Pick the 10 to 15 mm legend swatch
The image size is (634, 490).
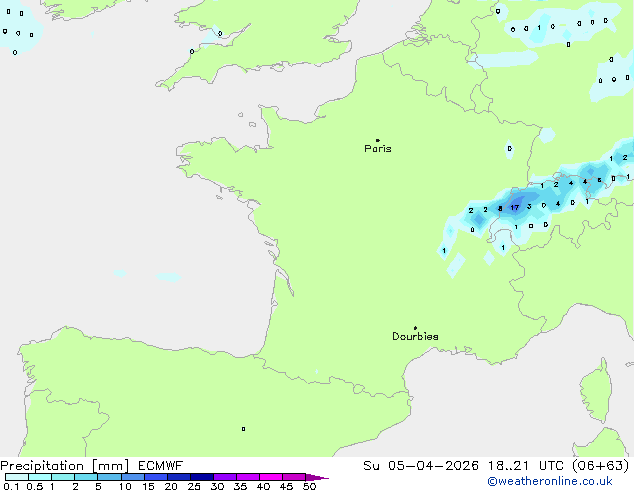pyautogui.click(x=133, y=477)
